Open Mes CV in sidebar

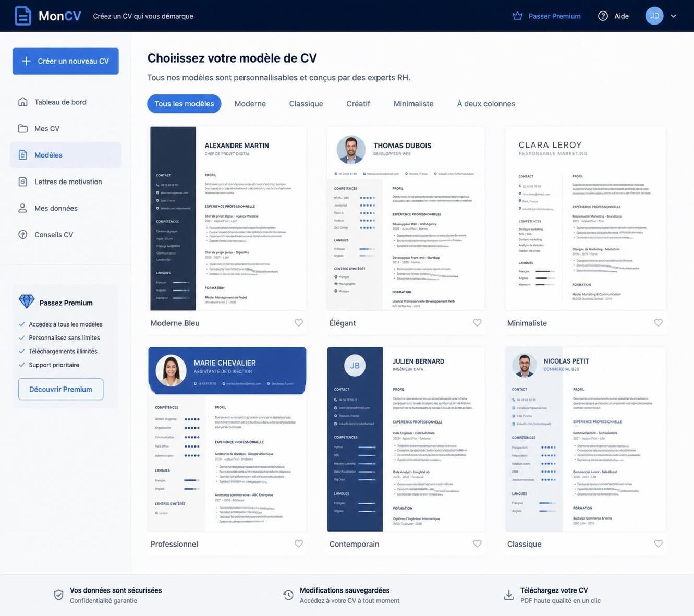(66, 128)
